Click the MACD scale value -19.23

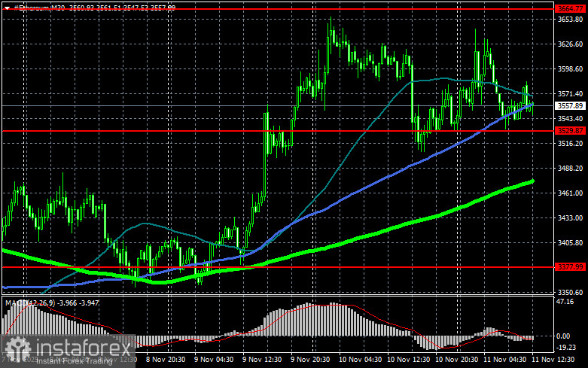click(x=567, y=348)
